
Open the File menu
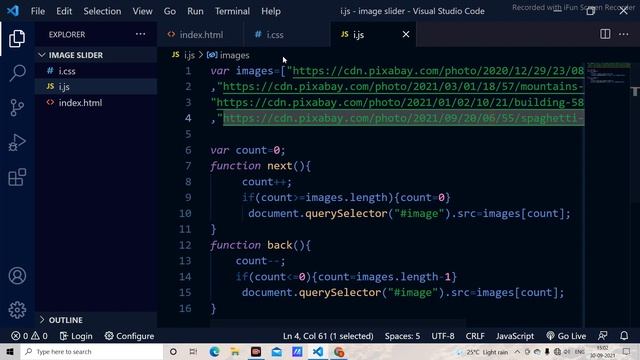(38, 11)
